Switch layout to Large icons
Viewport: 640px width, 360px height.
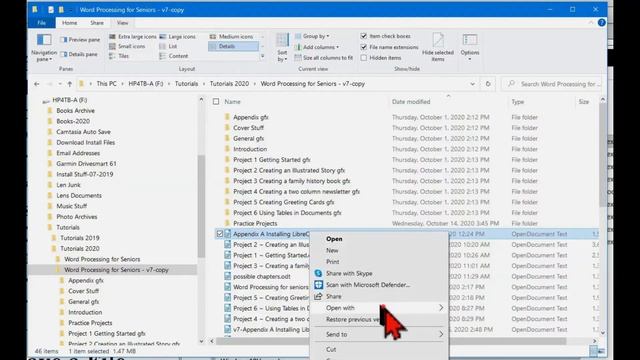point(178,37)
